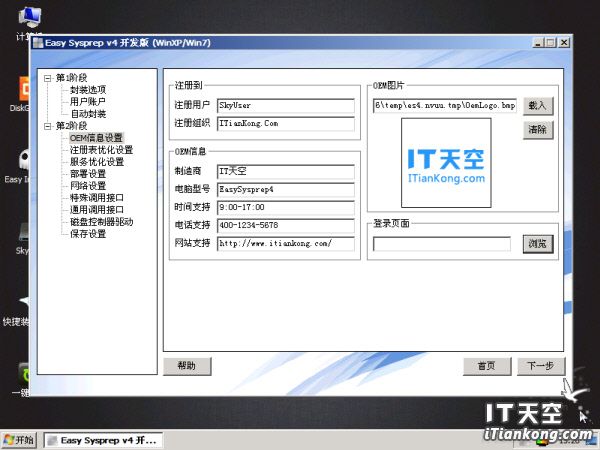600x450 pixels.
Task: Open 保存设置 in the tree
Action: click(88, 234)
